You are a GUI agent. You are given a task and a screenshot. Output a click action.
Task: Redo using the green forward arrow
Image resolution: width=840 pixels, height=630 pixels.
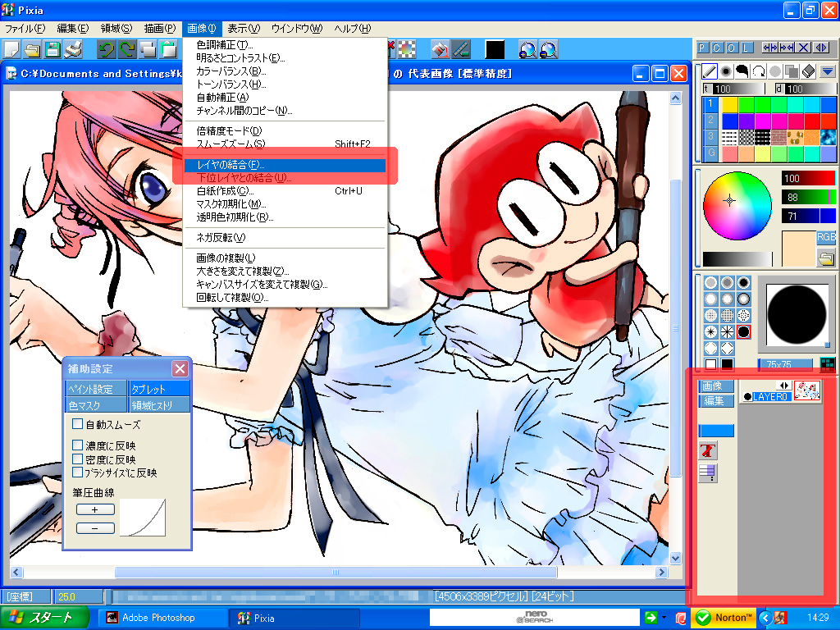point(127,50)
